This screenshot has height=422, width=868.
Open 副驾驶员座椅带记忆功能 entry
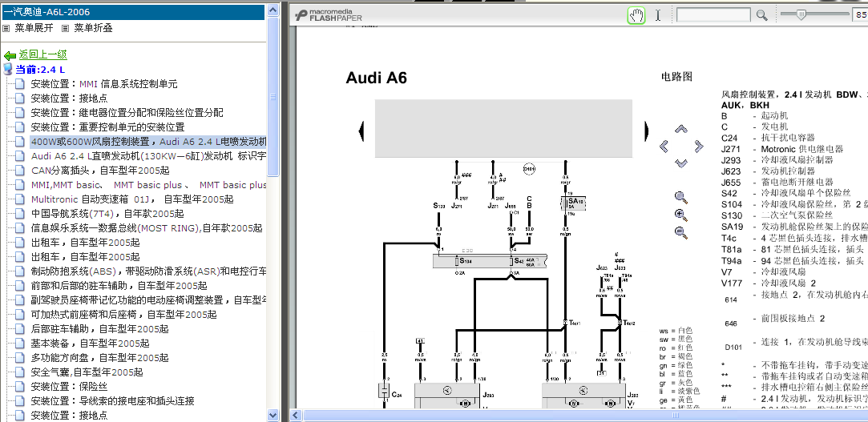point(148,299)
